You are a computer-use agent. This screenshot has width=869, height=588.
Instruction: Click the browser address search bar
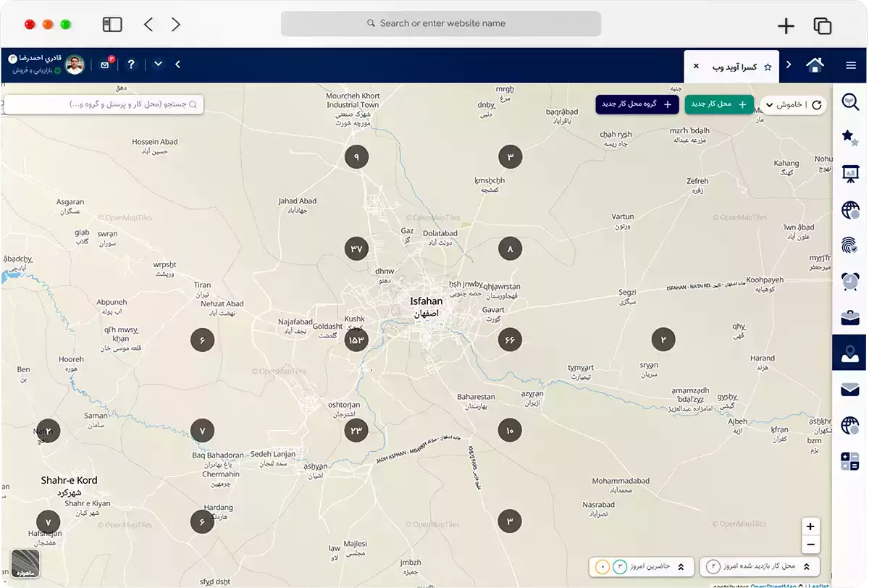441,23
